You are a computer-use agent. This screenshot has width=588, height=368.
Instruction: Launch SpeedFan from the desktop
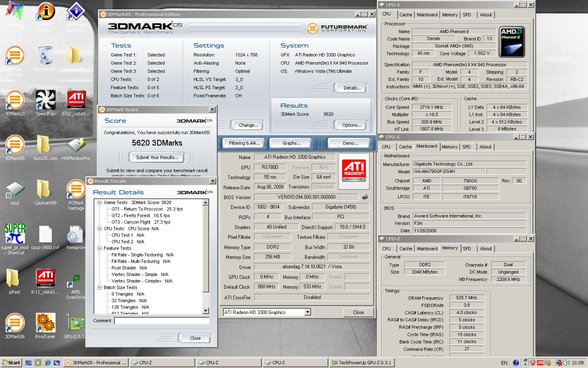click(45, 103)
